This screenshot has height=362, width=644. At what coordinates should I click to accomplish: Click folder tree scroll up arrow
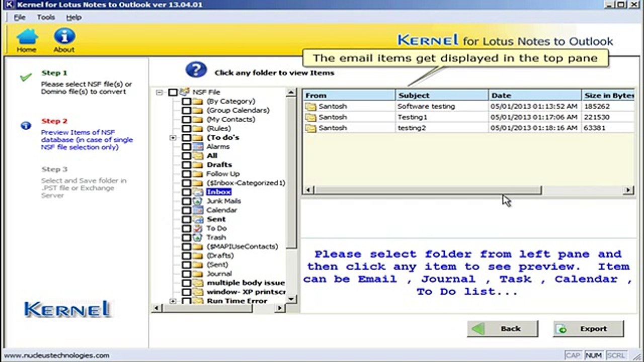291,93
